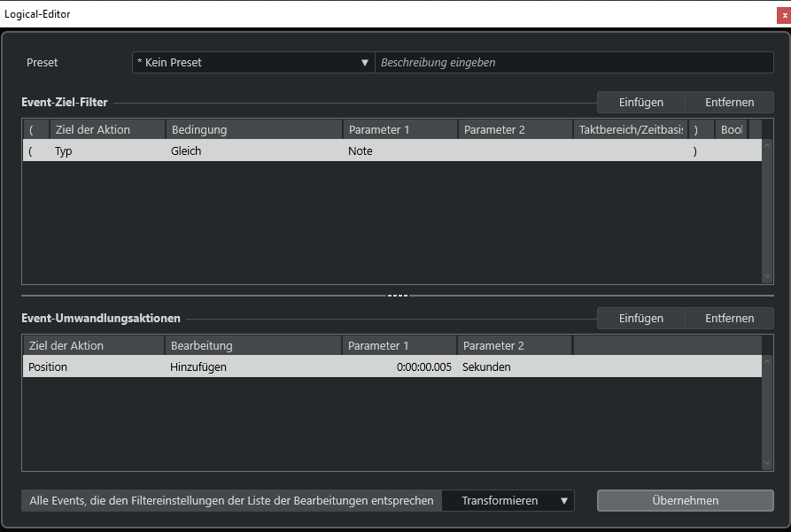Click Entfernen in the Event-Umwandlungsaktionen section

click(729, 319)
